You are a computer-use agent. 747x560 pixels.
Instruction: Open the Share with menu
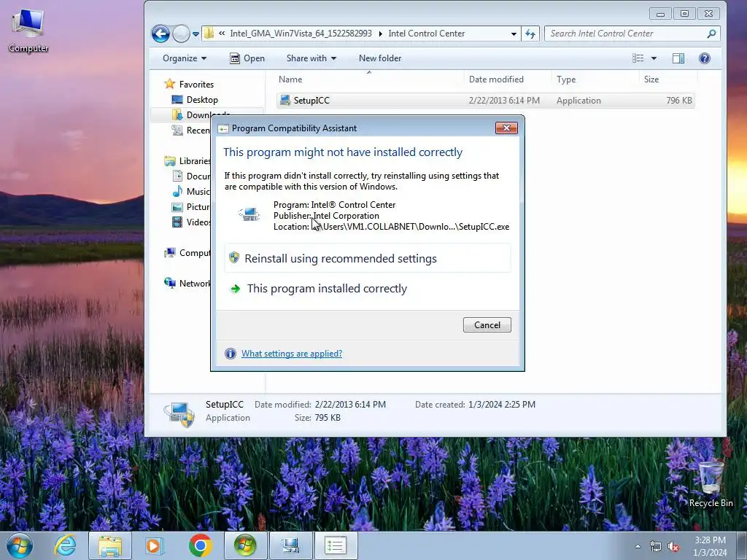click(x=311, y=58)
